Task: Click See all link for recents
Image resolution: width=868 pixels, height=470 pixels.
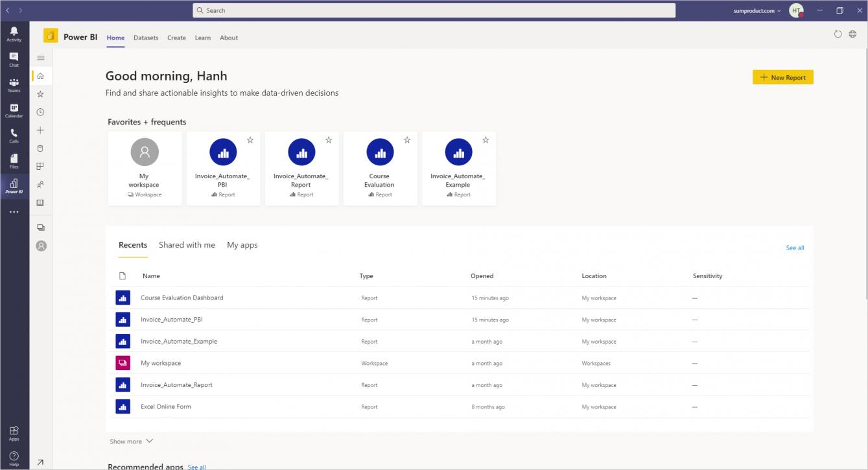Action: click(x=795, y=248)
